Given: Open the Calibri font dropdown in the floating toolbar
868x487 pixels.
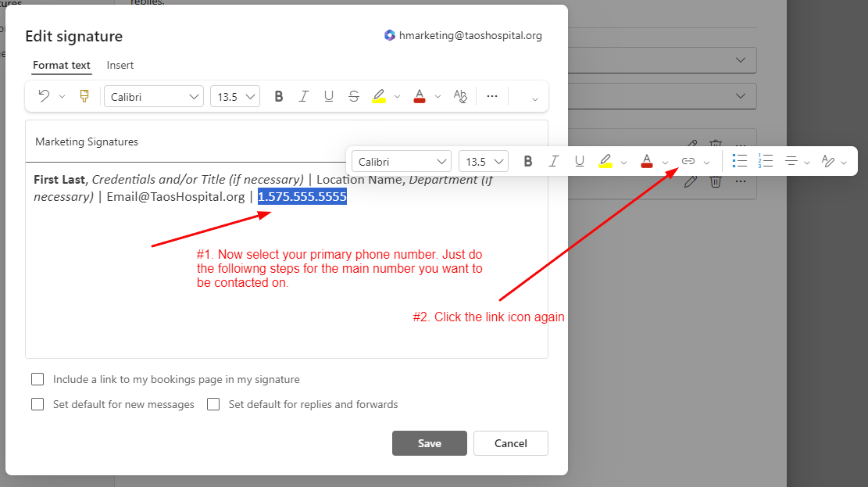Looking at the screenshot, I should tap(402, 161).
